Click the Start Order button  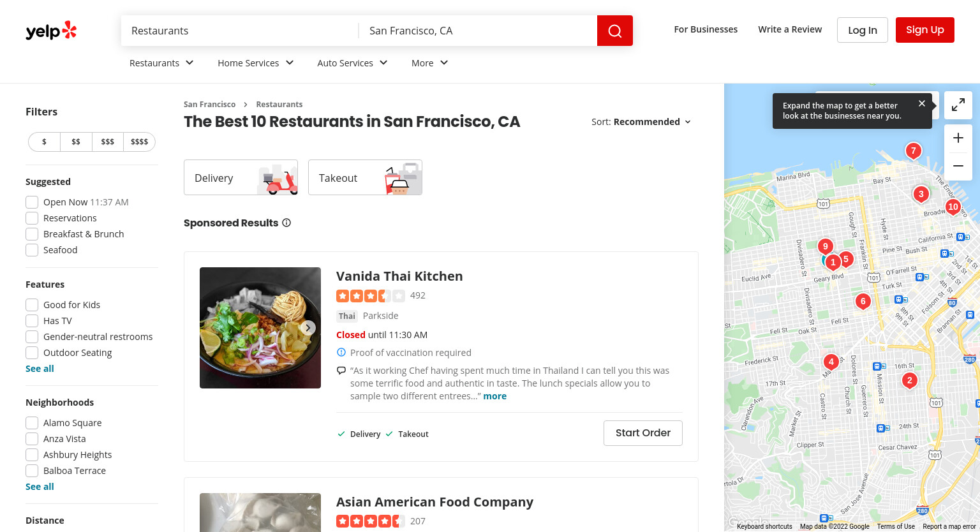pyautogui.click(x=643, y=433)
